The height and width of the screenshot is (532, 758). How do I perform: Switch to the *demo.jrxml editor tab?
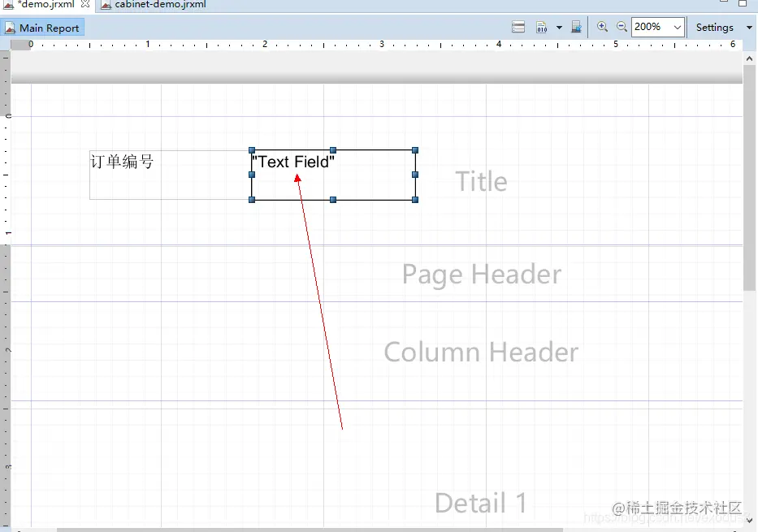tap(46, 4)
